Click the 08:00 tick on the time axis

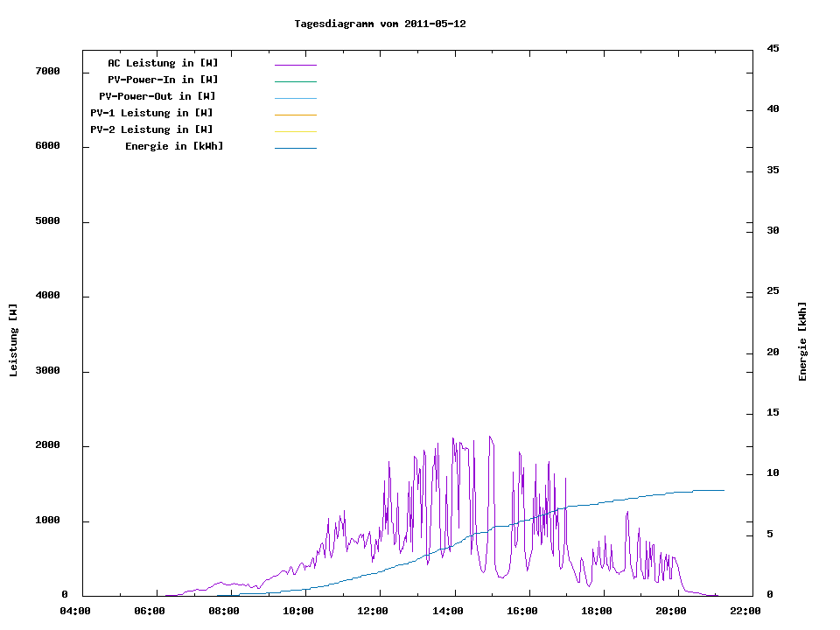[224, 611]
